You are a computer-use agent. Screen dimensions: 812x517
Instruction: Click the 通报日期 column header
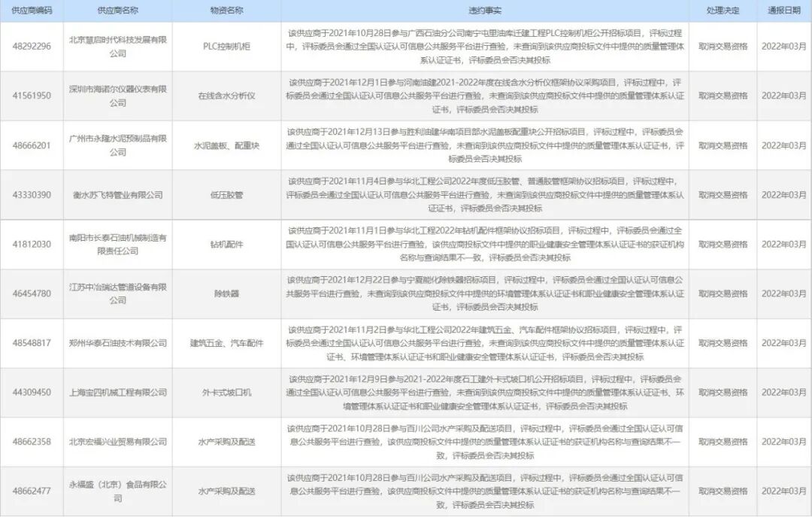coord(781,11)
